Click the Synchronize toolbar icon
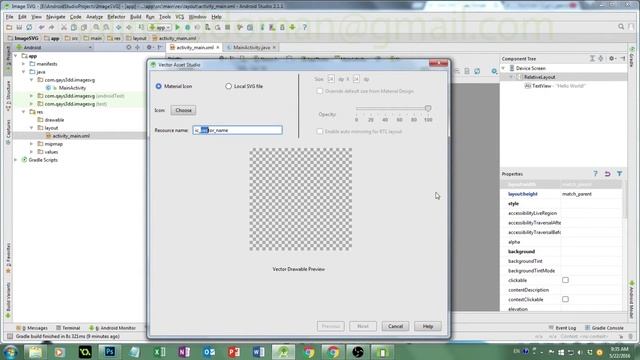The height and width of the screenshot is (360, 640). 29,27
